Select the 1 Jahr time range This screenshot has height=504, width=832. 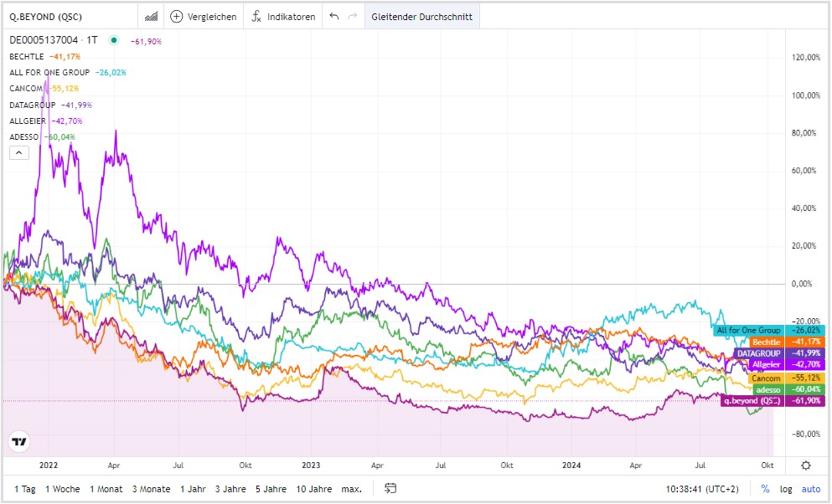(192, 489)
